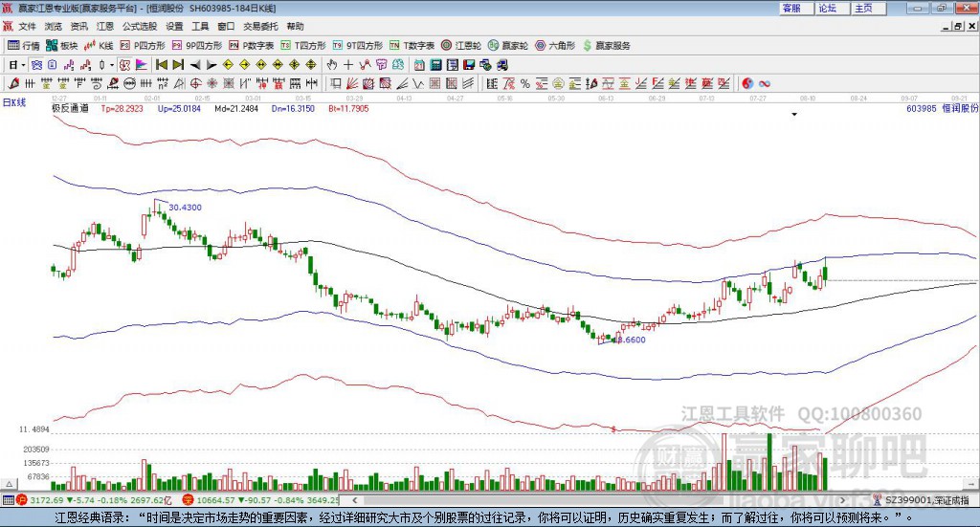Click 论坛 forum button
Screen dimensions: 980x527
834,8
